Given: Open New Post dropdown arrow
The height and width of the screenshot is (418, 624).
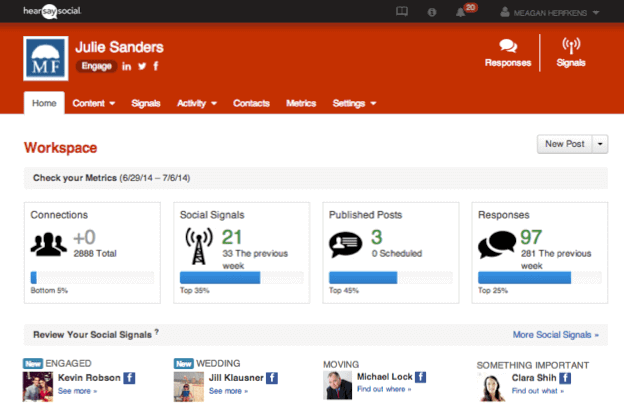Looking at the screenshot, I should pyautogui.click(x=600, y=144).
